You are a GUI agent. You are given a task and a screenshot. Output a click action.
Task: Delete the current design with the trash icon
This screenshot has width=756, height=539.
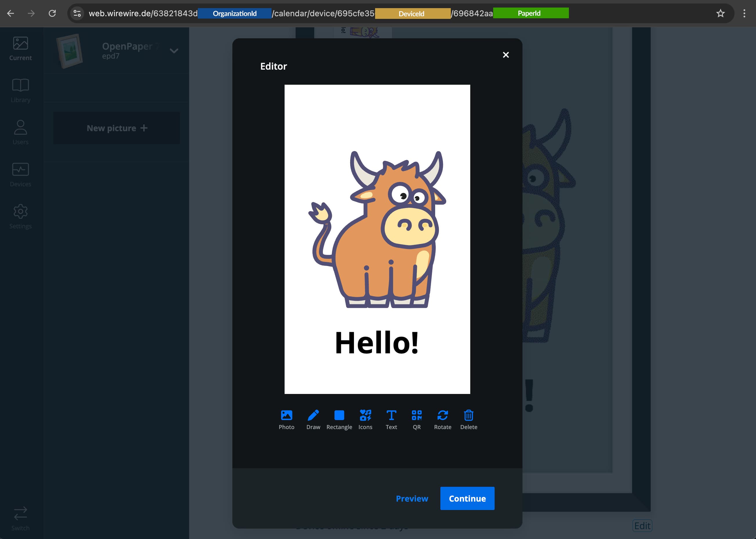(x=468, y=419)
